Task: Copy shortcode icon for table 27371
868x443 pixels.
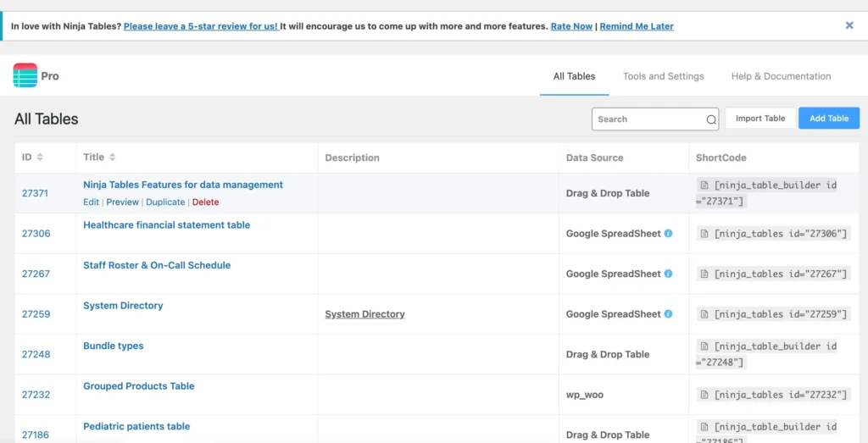Action: (704, 186)
